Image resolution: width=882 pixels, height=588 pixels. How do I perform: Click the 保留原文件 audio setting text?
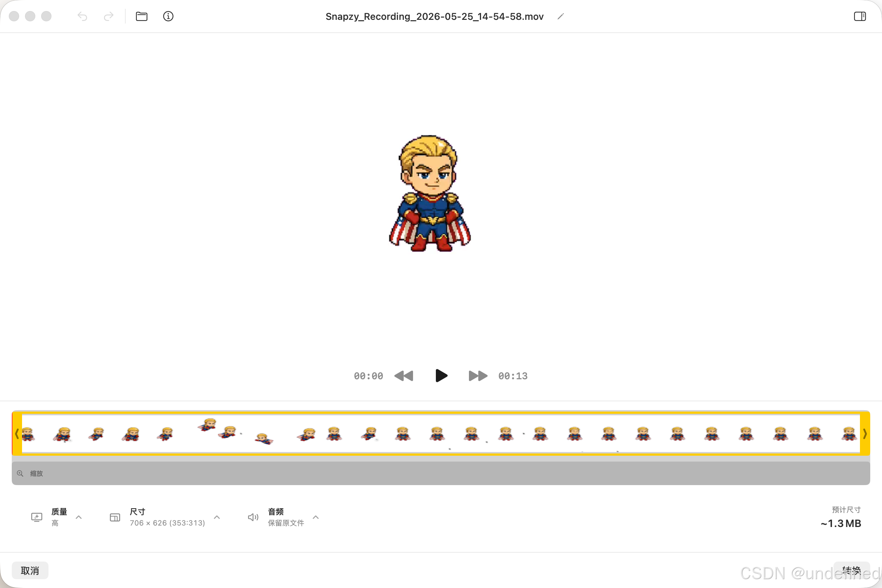coord(286,523)
